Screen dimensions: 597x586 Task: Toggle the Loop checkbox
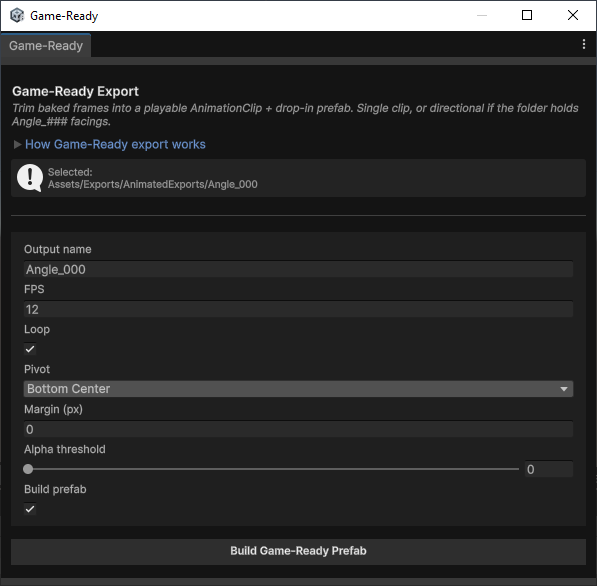coord(30,349)
